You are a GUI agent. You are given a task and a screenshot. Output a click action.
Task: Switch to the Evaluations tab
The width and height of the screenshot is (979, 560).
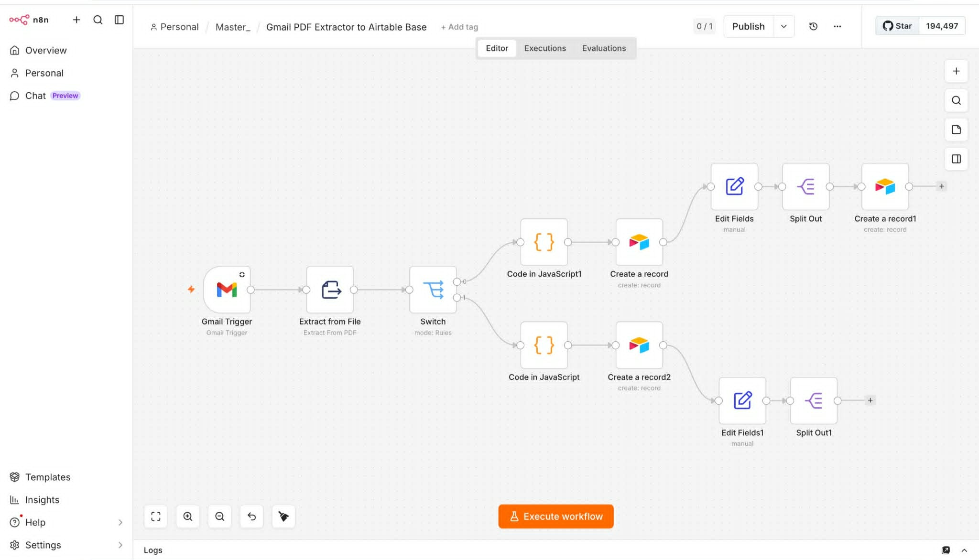click(x=604, y=48)
